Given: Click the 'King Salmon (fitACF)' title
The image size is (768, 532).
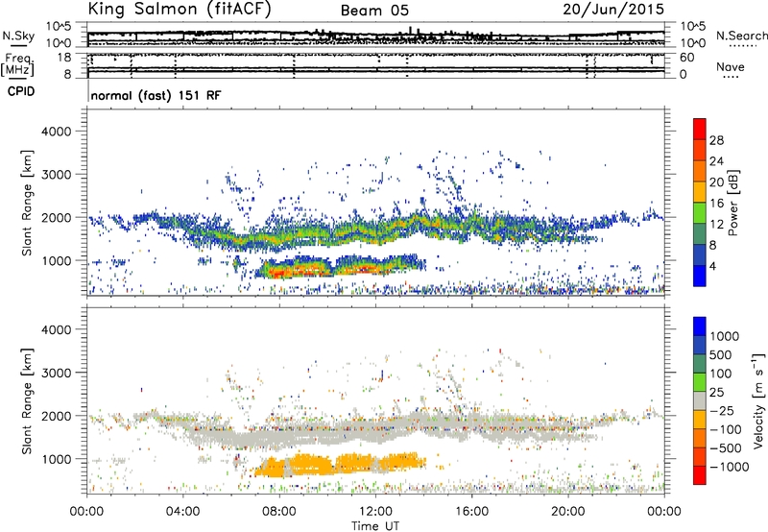Looking at the screenshot, I should pos(180,10).
